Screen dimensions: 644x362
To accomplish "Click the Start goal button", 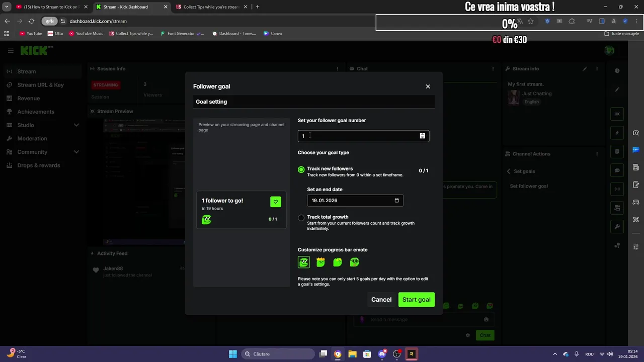I will click(x=416, y=300).
